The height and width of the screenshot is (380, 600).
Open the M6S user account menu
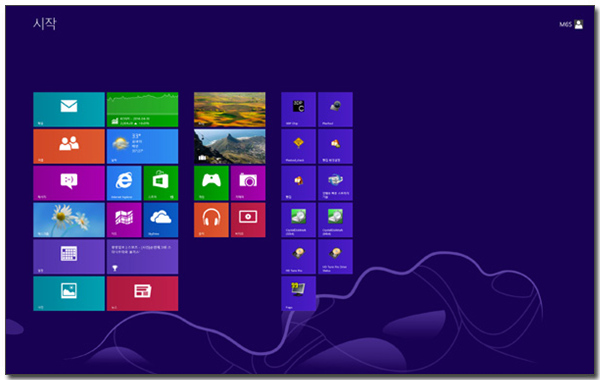coord(571,24)
